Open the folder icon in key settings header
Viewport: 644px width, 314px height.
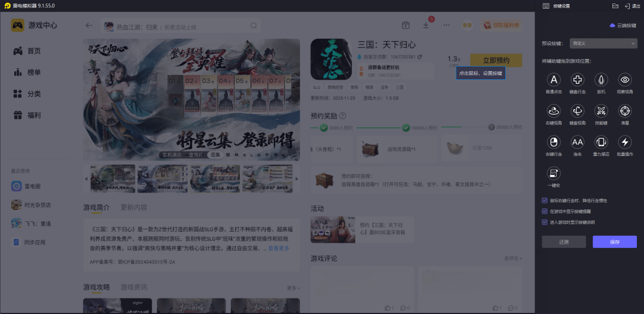click(x=615, y=6)
